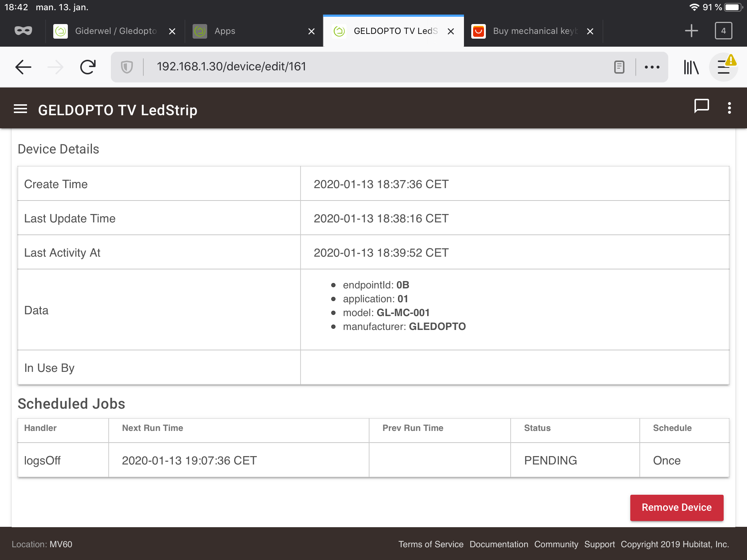This screenshot has height=560, width=747.
Task: Open a new tab with plus icon
Action: (x=691, y=31)
